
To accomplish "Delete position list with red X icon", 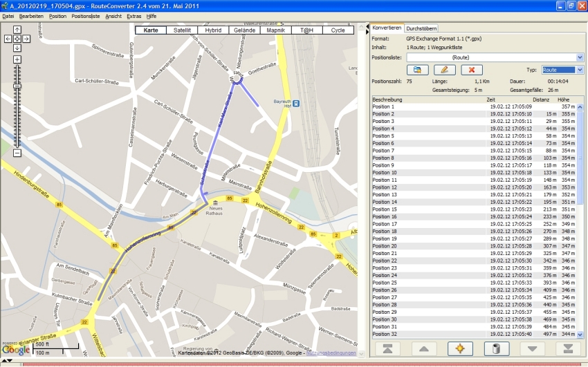I will (x=471, y=70).
